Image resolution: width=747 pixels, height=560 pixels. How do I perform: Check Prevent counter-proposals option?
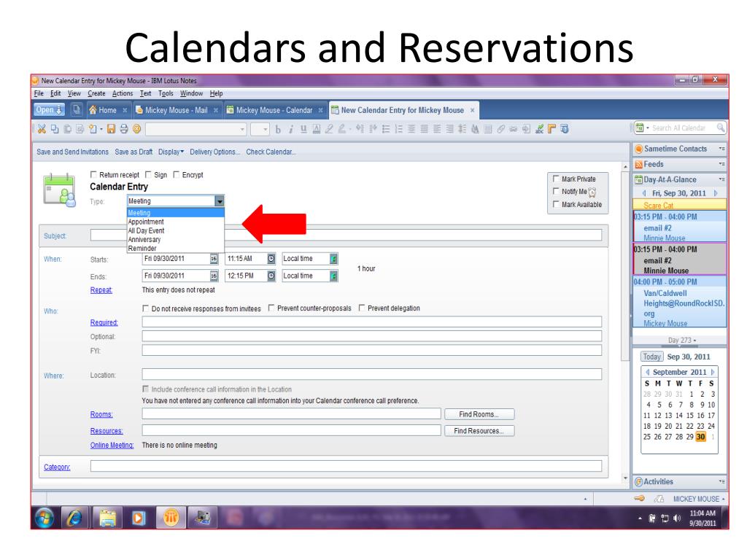(x=271, y=308)
